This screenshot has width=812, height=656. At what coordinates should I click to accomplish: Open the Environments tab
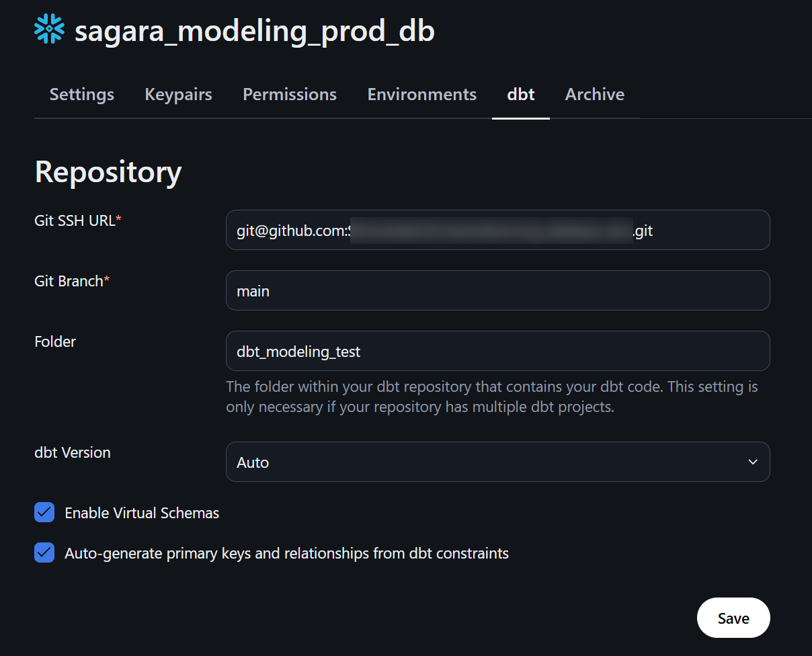421,95
